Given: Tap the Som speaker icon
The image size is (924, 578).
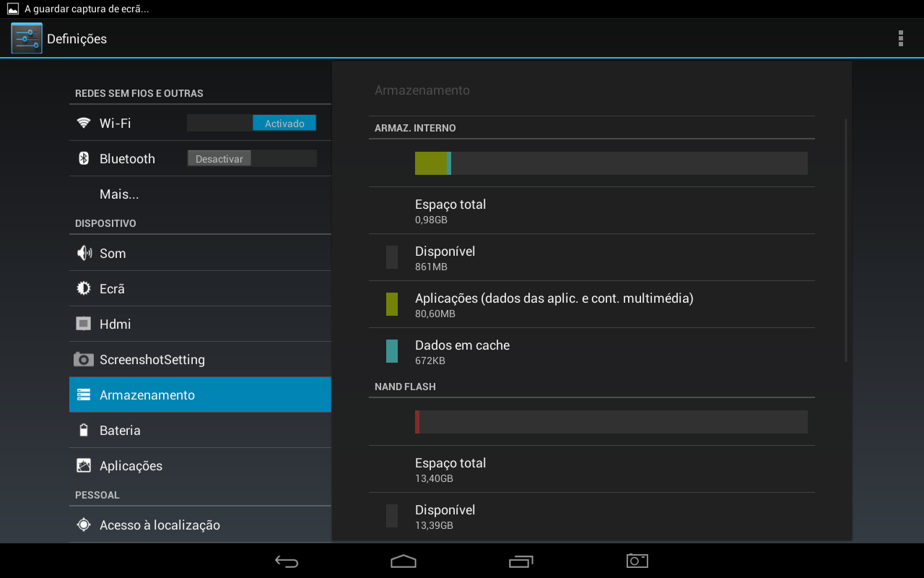Looking at the screenshot, I should [x=84, y=253].
